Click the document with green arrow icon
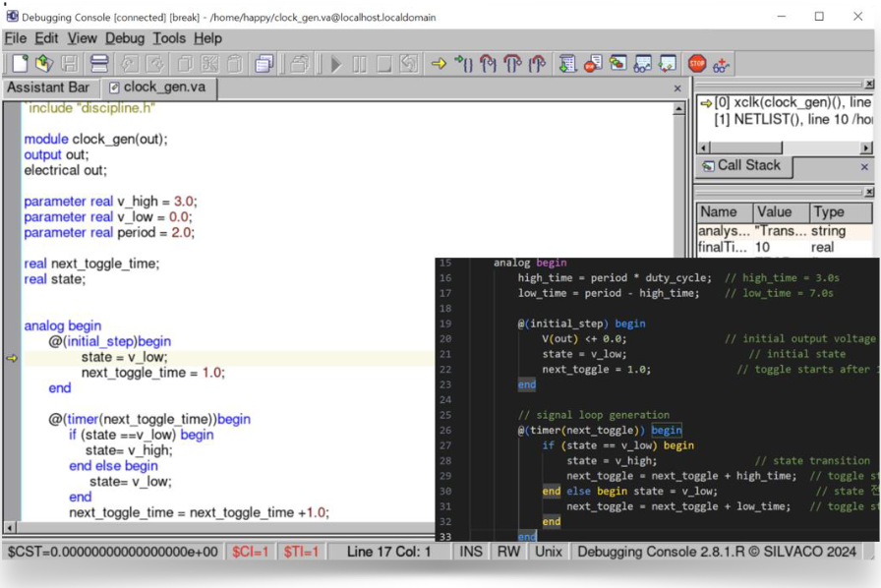The height and width of the screenshot is (588, 881). (567, 64)
